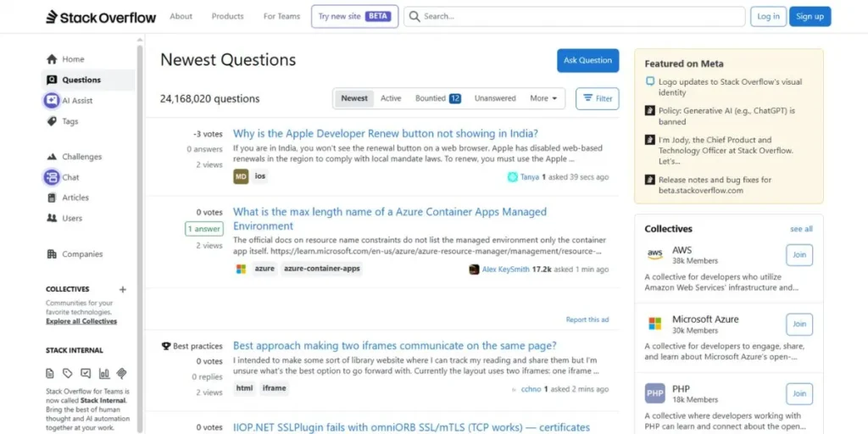
Task: Open Explore all Collectives link
Action: click(81, 321)
